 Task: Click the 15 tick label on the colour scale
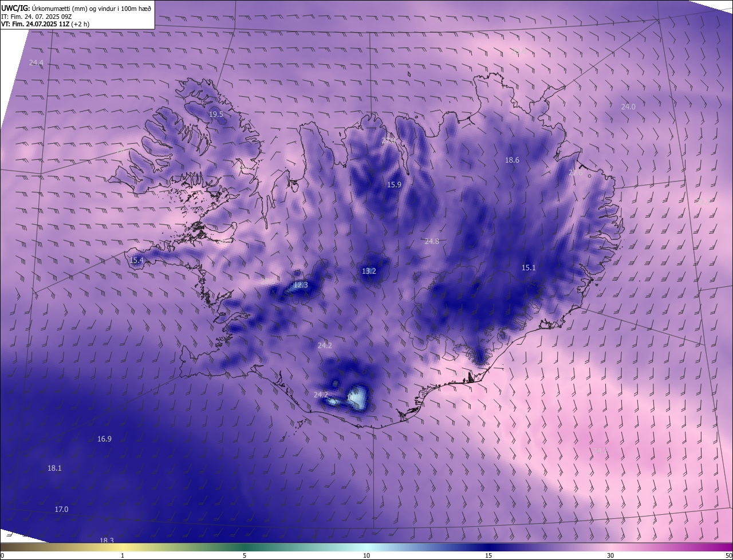(488, 556)
